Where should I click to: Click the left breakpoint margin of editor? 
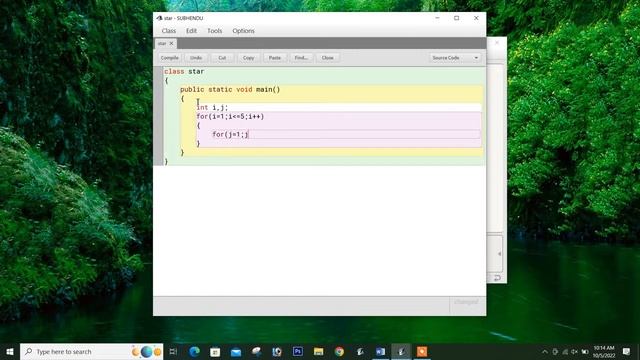(x=158, y=116)
